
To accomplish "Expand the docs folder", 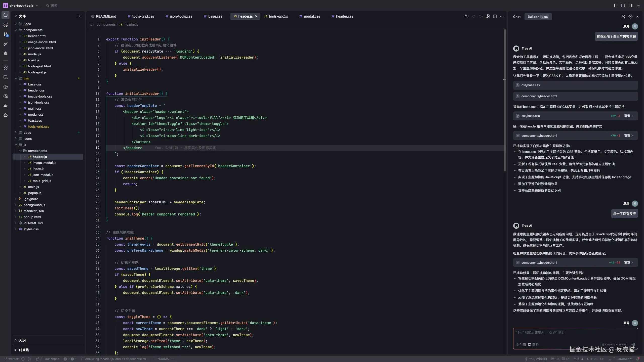I will coord(27,132).
